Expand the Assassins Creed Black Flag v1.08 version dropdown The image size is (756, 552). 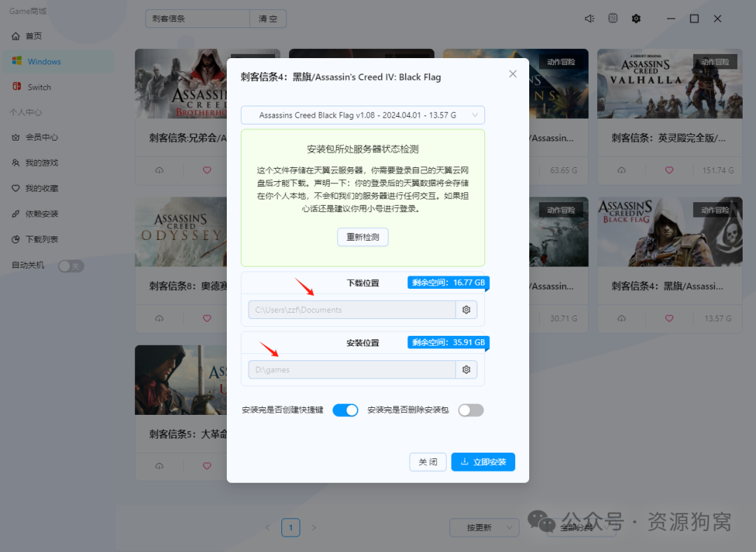pos(363,115)
